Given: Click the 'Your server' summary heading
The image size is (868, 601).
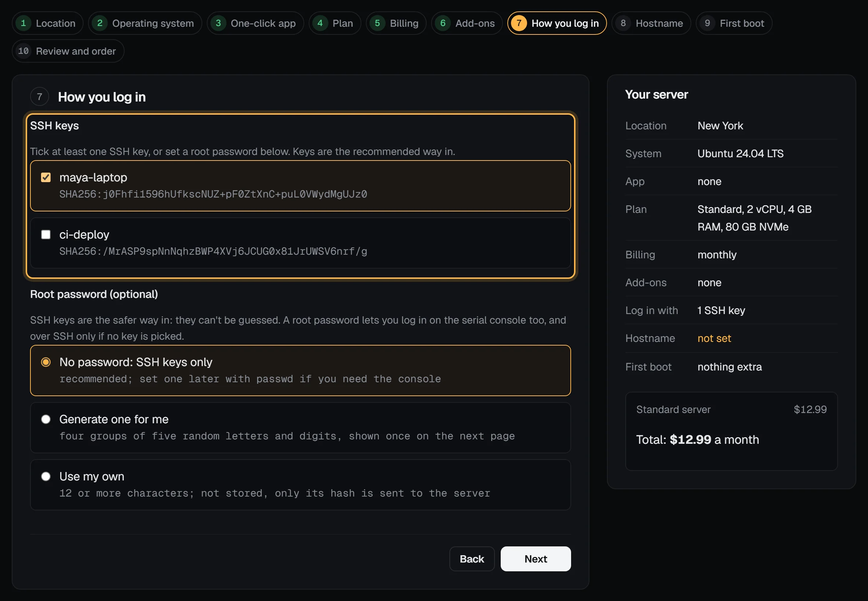Looking at the screenshot, I should [x=656, y=95].
